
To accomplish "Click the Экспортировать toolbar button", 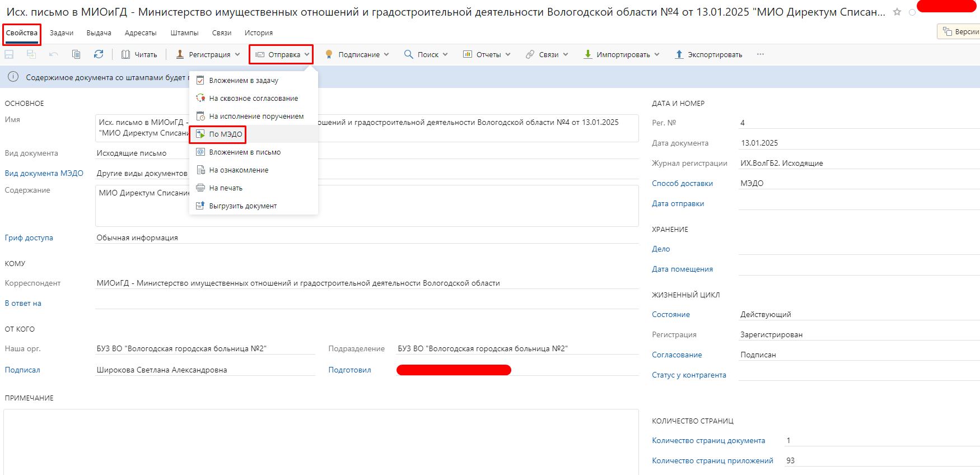I will [708, 54].
